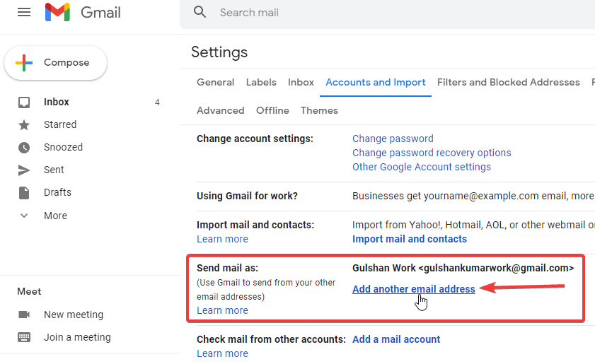The width and height of the screenshot is (595, 364).
Task: Click the Inbox unread count 4
Action: (x=157, y=102)
